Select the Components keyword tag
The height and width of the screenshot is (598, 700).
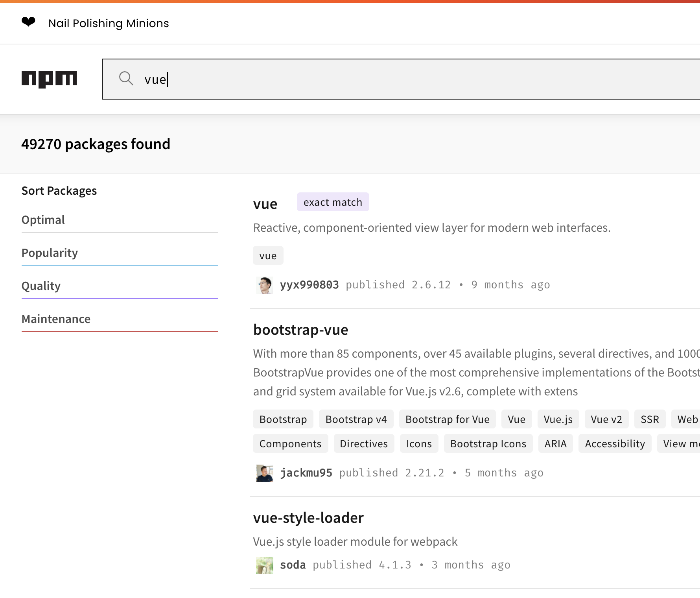click(x=290, y=444)
